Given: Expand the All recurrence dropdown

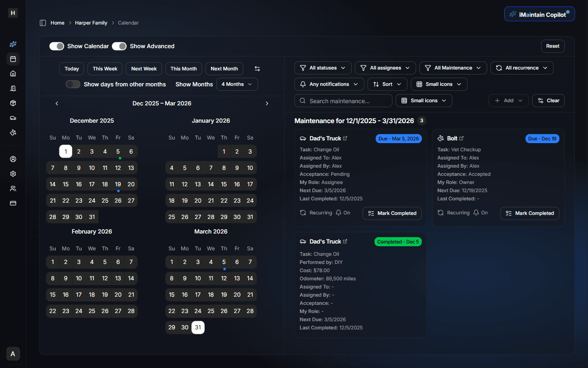Looking at the screenshot, I should [x=522, y=68].
